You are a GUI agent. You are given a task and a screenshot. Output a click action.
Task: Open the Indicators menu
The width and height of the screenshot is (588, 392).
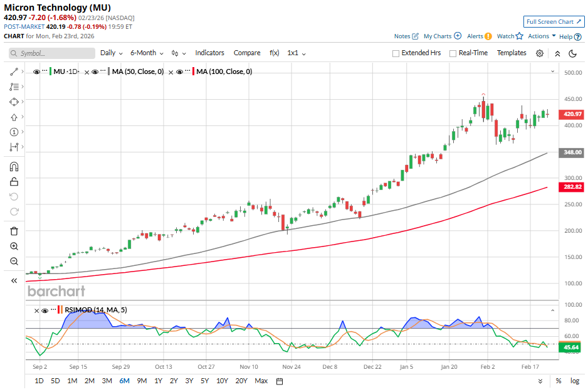pyautogui.click(x=209, y=53)
